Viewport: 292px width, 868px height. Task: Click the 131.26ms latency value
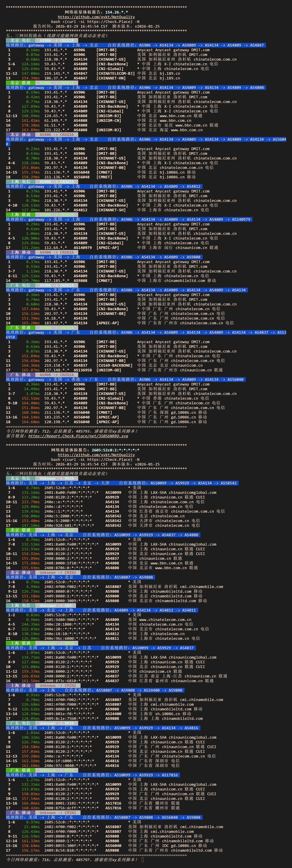[x=31, y=248]
